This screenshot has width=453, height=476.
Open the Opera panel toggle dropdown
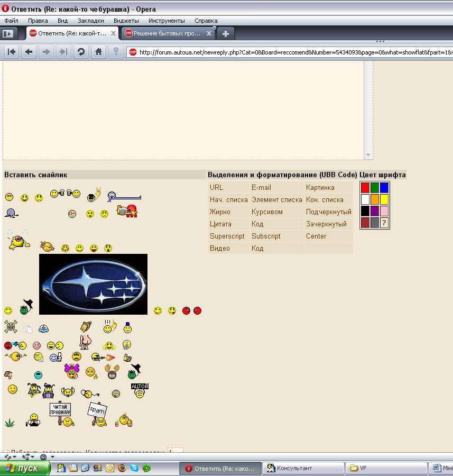pyautogui.click(x=8, y=33)
